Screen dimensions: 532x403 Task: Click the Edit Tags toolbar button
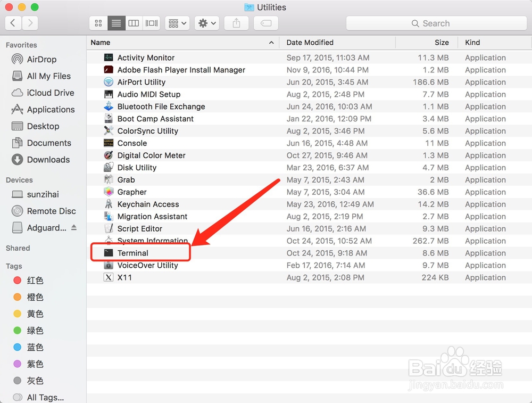[x=266, y=23]
